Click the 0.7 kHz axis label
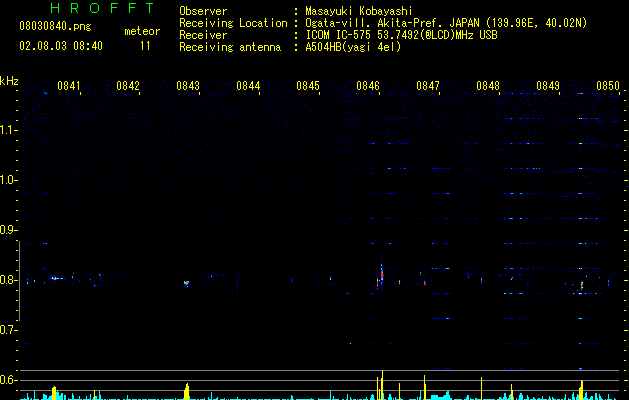The height and width of the screenshot is (400, 629). pos(8,330)
